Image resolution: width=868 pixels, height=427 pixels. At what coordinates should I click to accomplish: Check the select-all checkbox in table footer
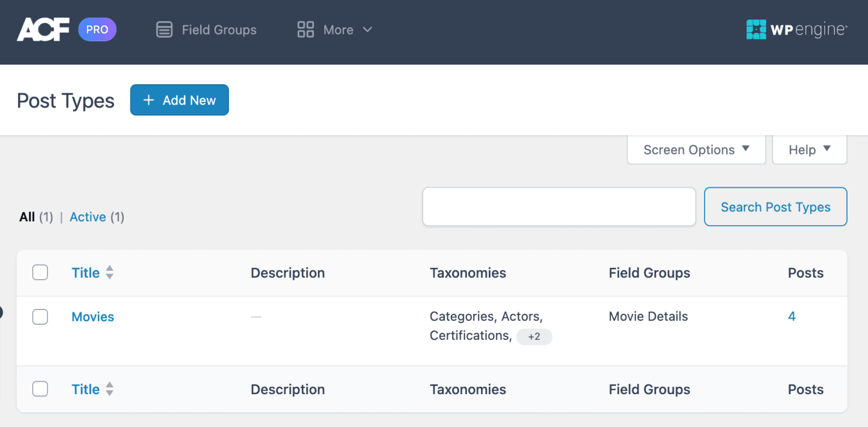40,389
